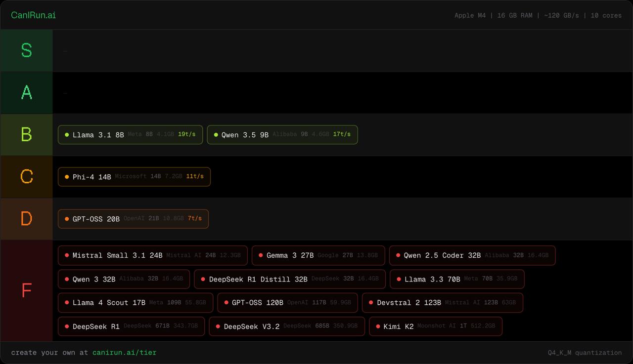Viewport: 633px width, 364px height.
Task: Click the green S tier label
Action: (27, 50)
